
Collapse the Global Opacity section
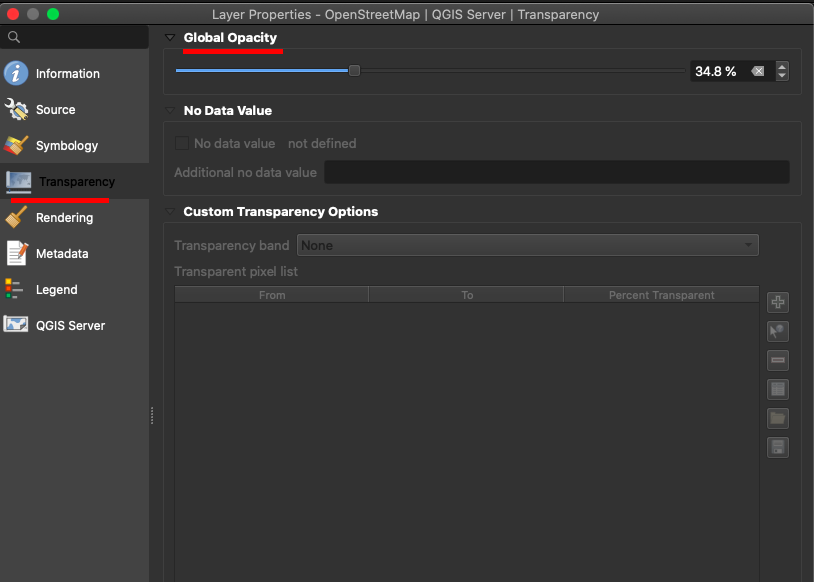pyautogui.click(x=170, y=38)
